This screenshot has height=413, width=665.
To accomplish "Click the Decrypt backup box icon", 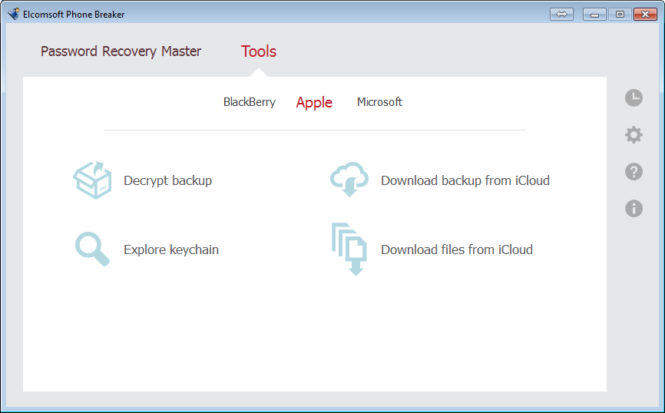I will [92, 180].
